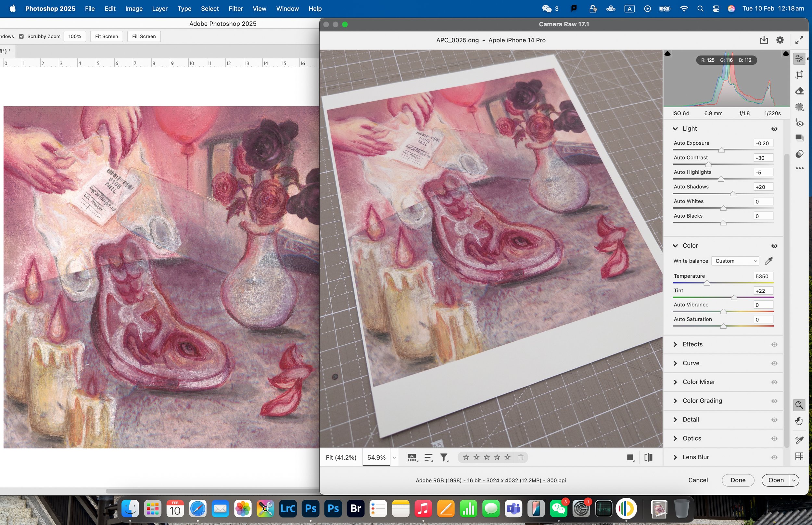Toggle before/after view icon
Screen dimensions: 812x525
648,457
